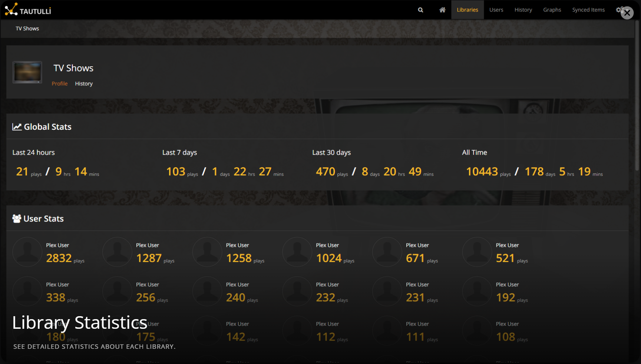
Task: Open Plex User name above 2832 plays
Action: coord(57,245)
